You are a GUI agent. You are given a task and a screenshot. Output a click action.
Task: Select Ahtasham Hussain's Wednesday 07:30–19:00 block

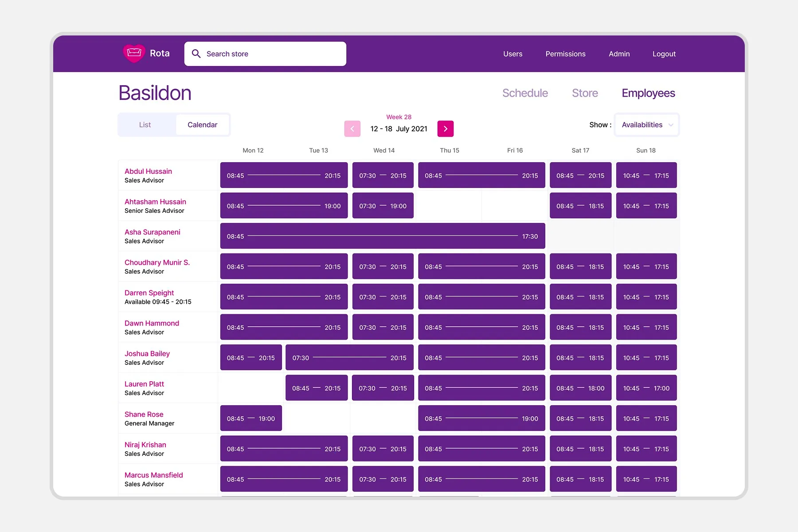(x=383, y=206)
